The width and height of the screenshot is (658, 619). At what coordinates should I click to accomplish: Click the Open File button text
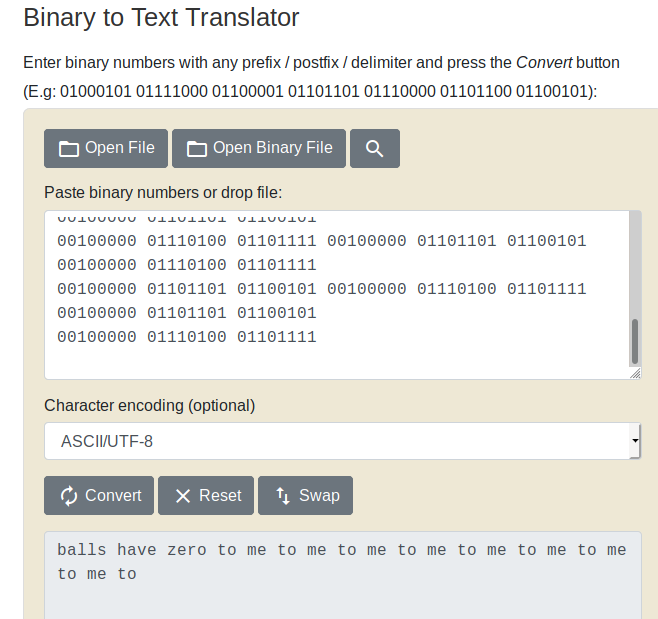point(119,148)
